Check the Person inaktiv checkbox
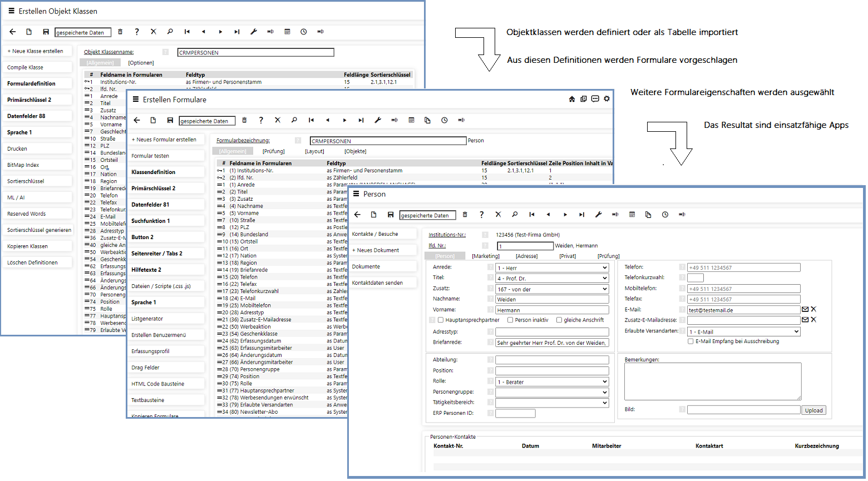The height and width of the screenshot is (481, 868). point(510,320)
